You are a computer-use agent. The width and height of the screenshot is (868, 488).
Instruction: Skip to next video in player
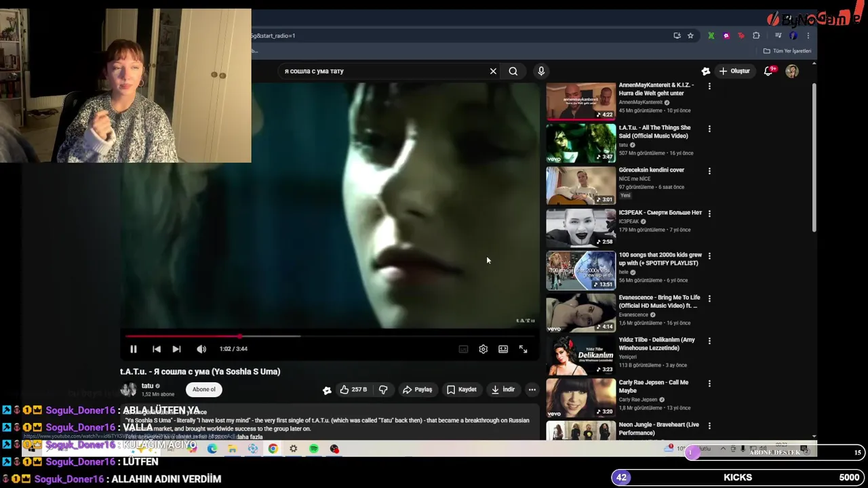tap(176, 349)
